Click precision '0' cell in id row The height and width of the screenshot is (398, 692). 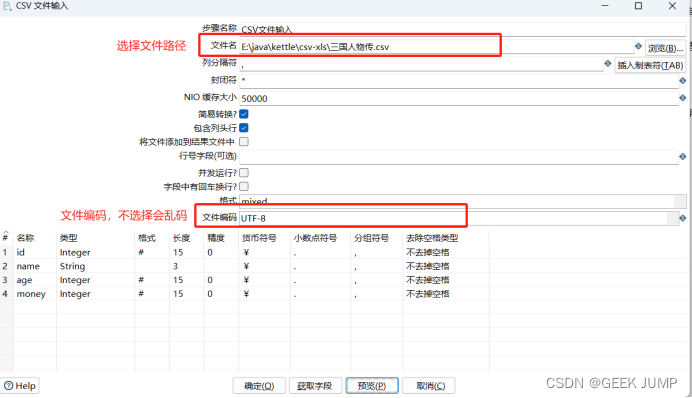pyautogui.click(x=221, y=252)
